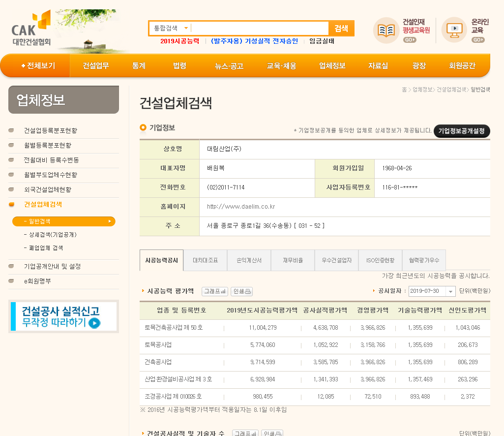Open the 자료실 menu

pos(378,65)
